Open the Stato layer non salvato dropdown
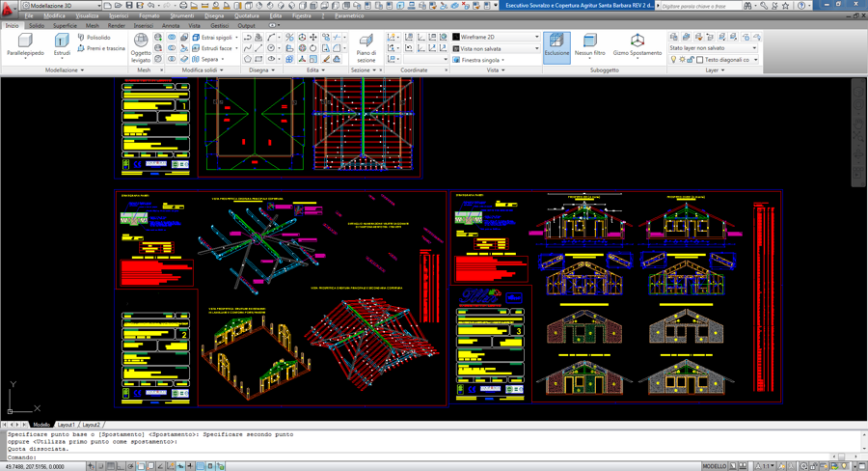Viewport: 868px width, 471px height. [x=714, y=47]
